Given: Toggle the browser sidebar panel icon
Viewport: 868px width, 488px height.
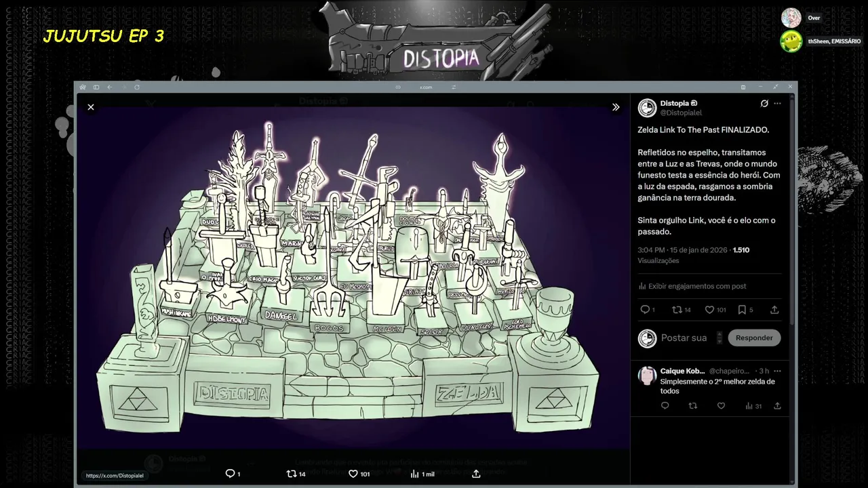Looking at the screenshot, I should coord(96,87).
